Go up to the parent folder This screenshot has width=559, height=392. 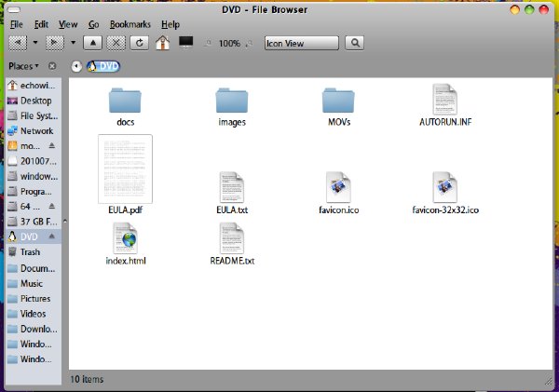(x=92, y=43)
